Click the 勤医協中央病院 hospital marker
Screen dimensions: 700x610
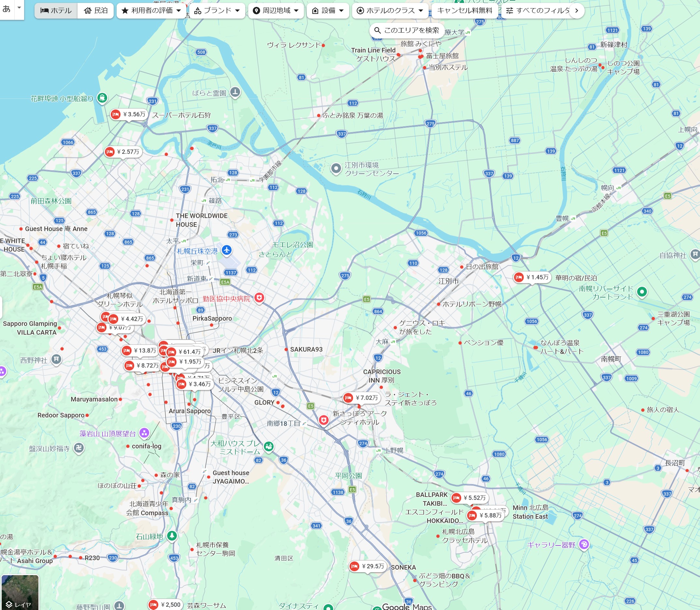[259, 298]
